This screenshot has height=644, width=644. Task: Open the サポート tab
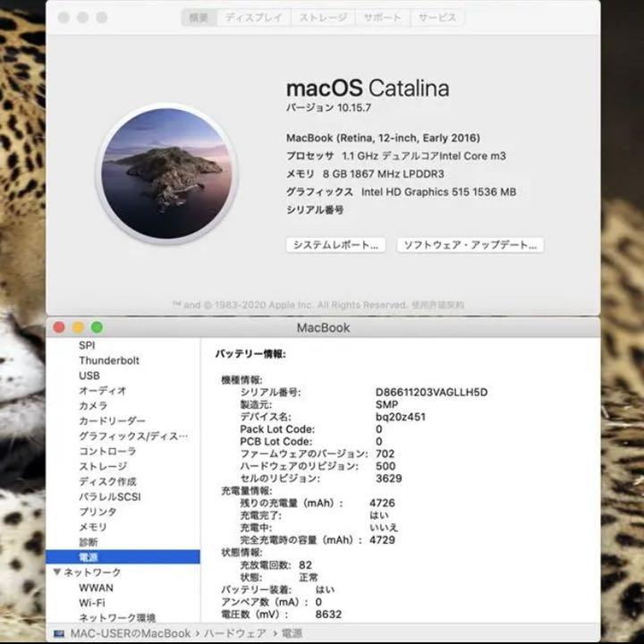pyautogui.click(x=383, y=18)
